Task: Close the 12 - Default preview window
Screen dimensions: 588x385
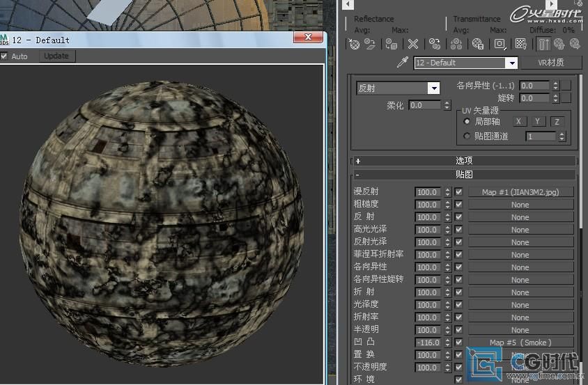Action: point(308,37)
